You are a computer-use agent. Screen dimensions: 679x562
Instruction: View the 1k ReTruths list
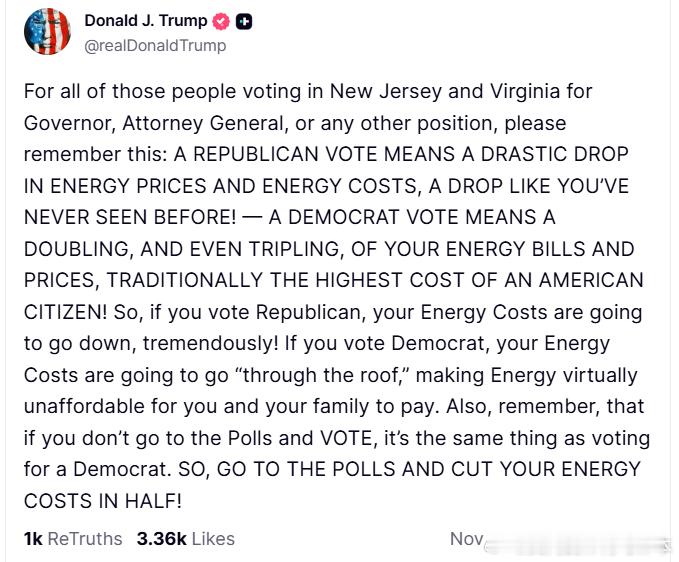point(73,539)
